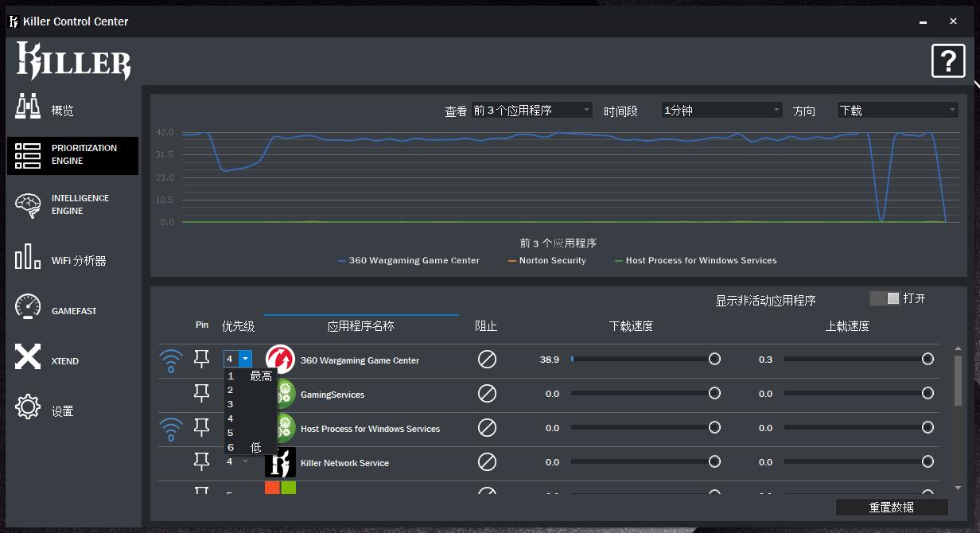The height and width of the screenshot is (533, 980).
Task: Pin the Host Process for Windows Services row
Action: (x=202, y=428)
